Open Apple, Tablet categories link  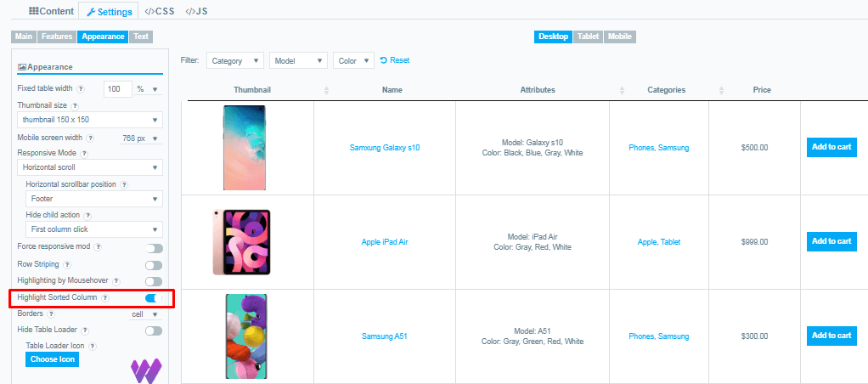pos(659,242)
